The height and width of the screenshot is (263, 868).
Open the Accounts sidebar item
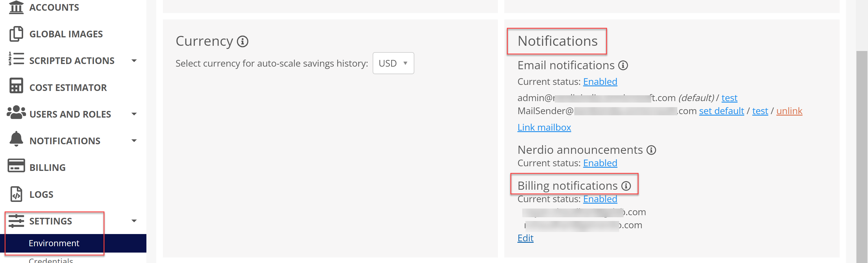pos(54,8)
